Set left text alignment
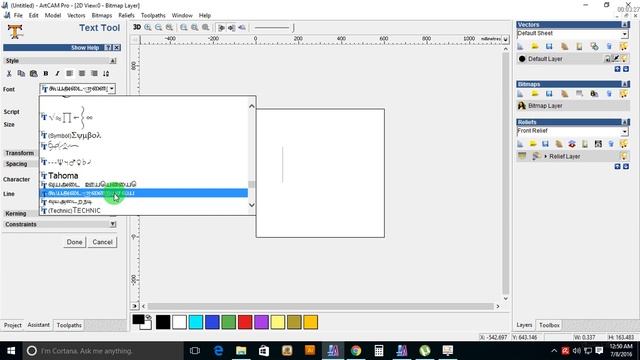 [69, 73]
